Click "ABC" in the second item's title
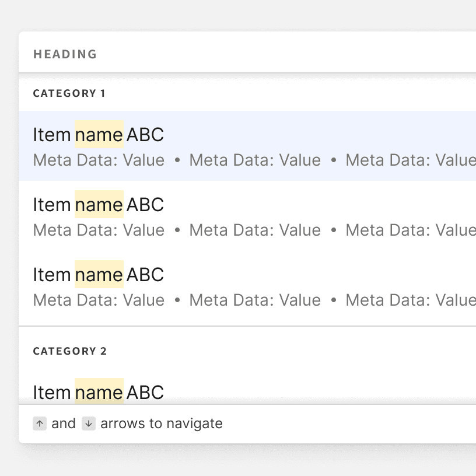The height and width of the screenshot is (476, 476). pos(145,205)
